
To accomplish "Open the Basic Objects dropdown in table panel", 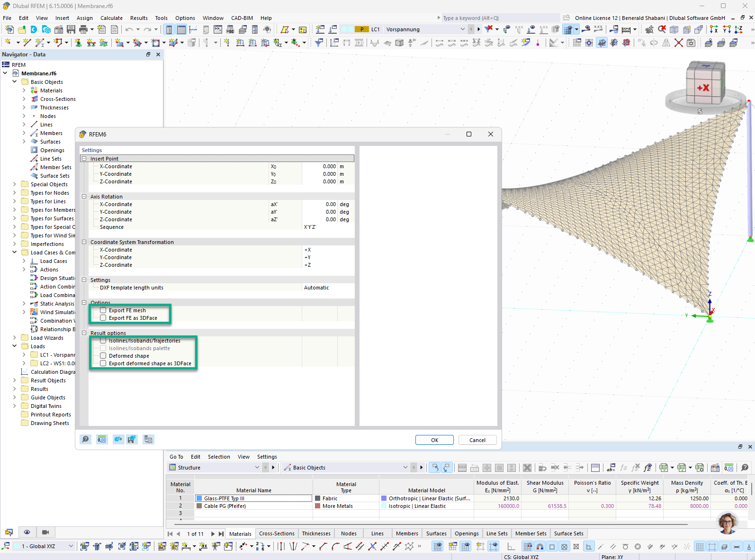I will [405, 468].
